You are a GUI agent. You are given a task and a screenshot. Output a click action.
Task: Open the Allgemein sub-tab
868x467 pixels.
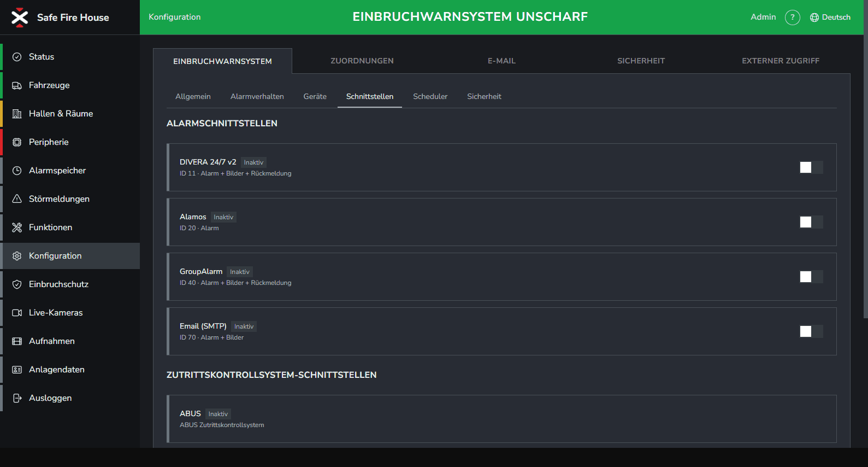point(193,96)
